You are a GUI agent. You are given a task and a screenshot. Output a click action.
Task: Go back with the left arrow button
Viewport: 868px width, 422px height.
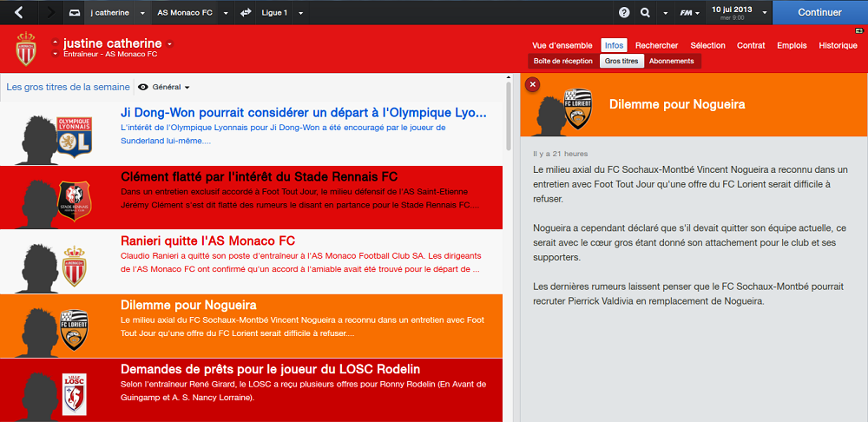[19, 12]
